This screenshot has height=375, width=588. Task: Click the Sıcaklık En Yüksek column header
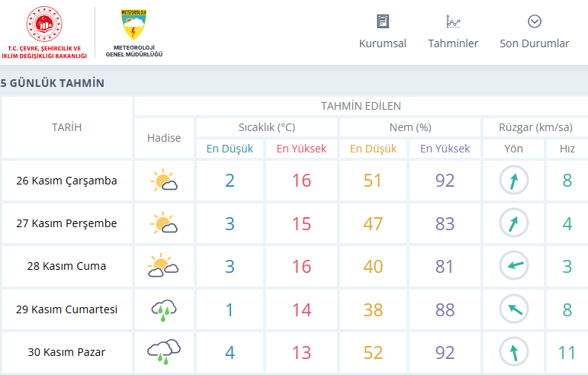coord(301,149)
